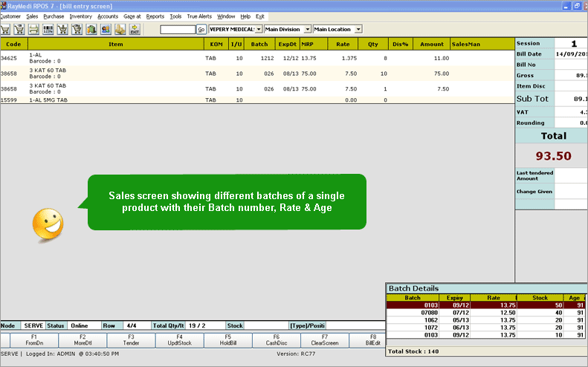Click the green book toolbar icon
Image resolution: width=588 pixels, height=367 pixels.
(x=91, y=30)
